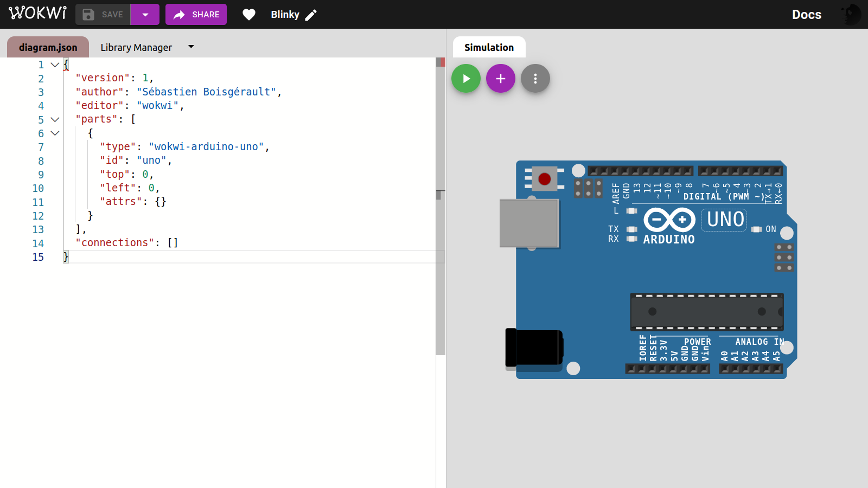868x488 pixels.
Task: Open the Docs link
Action: (806, 15)
